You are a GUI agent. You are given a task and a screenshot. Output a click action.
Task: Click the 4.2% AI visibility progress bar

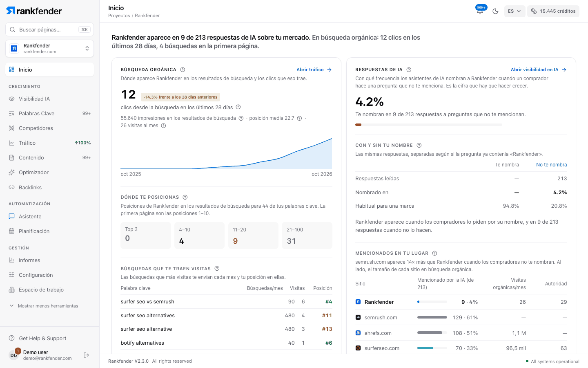tap(429, 125)
